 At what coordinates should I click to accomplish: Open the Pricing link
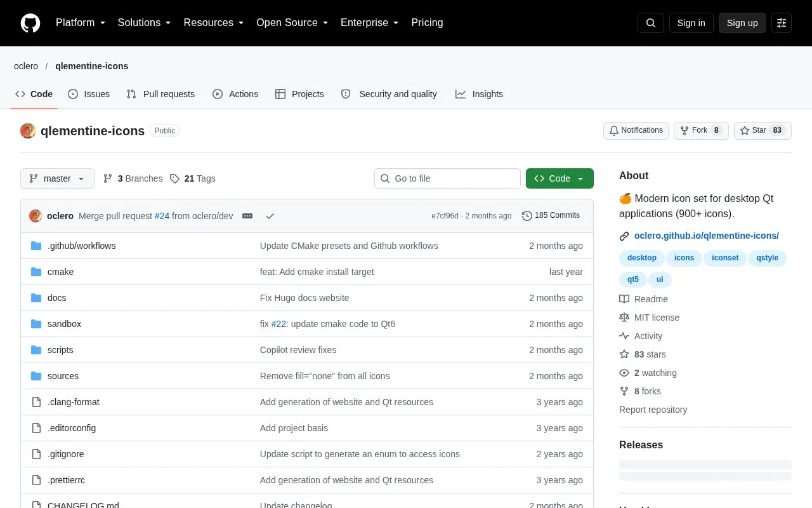tap(427, 23)
